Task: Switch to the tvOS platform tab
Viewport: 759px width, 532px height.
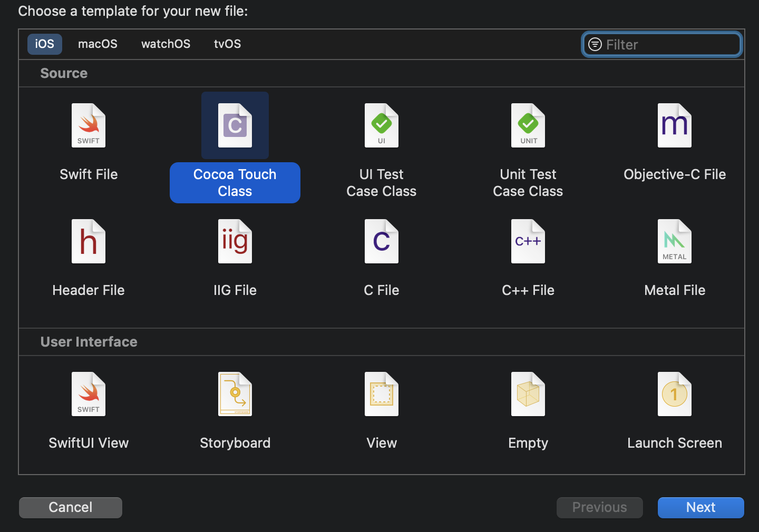Action: [x=227, y=44]
